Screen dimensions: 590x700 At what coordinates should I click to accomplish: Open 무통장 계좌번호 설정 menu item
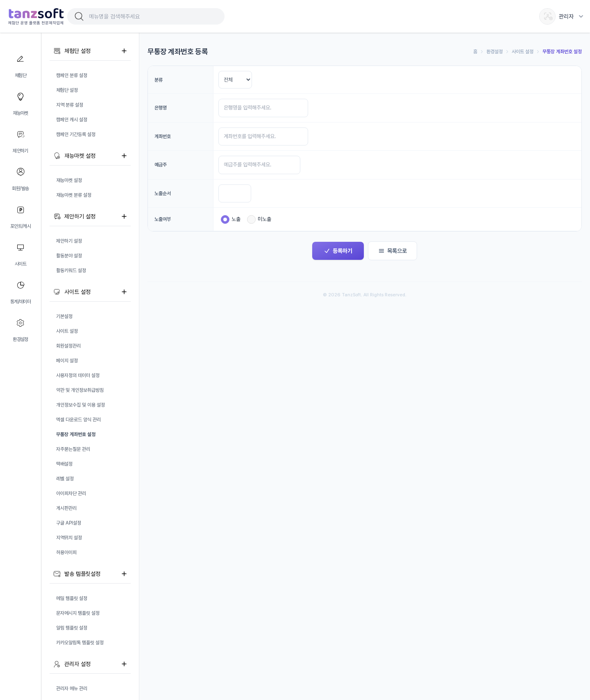click(x=76, y=434)
